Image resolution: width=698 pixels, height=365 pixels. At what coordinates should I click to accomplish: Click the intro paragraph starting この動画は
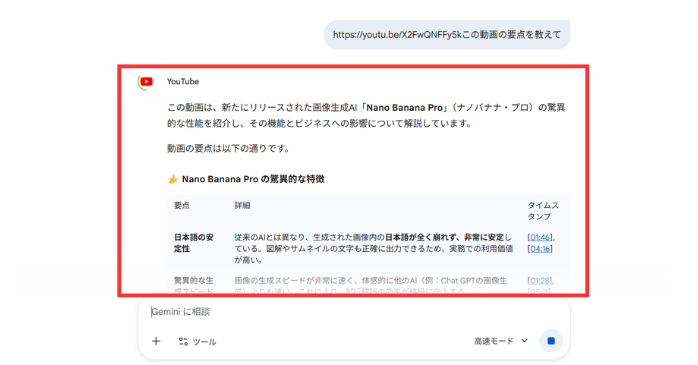[366, 115]
